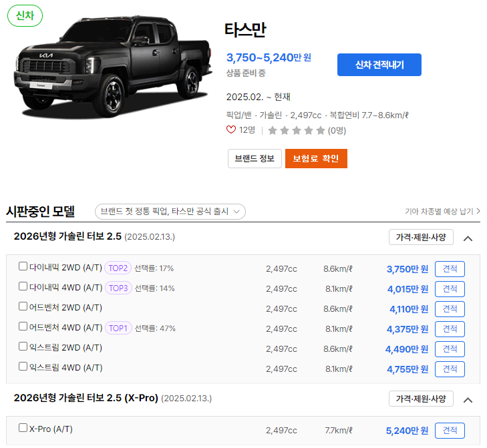Click the TOP3 badge on 다이내믹 4WD
The height and width of the screenshot is (448, 487).
[118, 288]
